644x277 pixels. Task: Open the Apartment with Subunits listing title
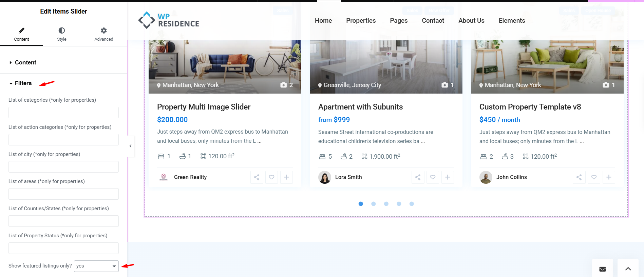click(x=360, y=107)
